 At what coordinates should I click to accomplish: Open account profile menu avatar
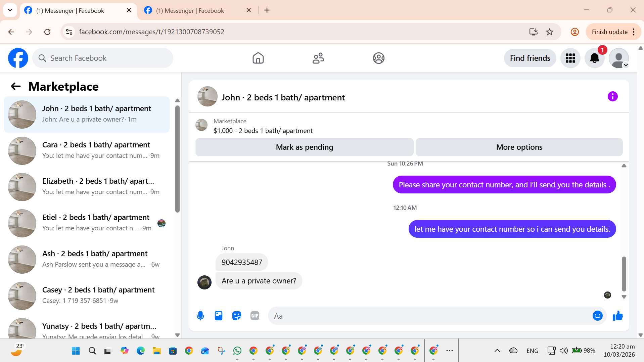tap(618, 58)
